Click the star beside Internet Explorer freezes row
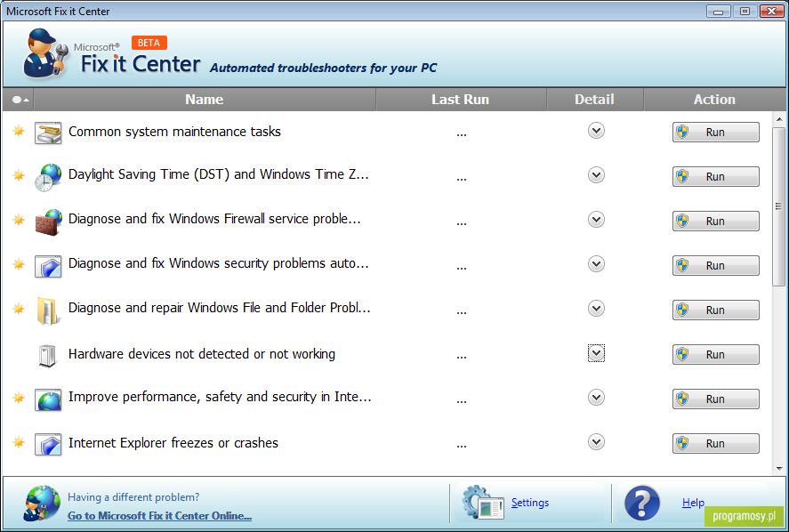 (x=19, y=442)
